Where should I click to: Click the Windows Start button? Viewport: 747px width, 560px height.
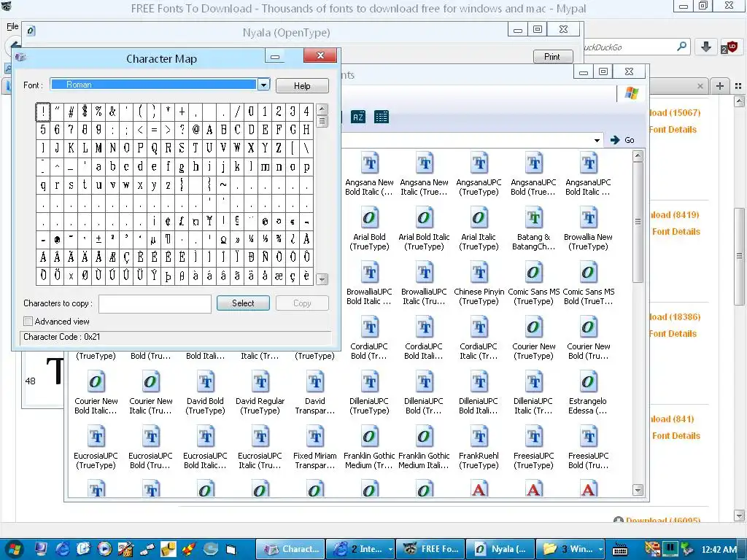point(15,549)
